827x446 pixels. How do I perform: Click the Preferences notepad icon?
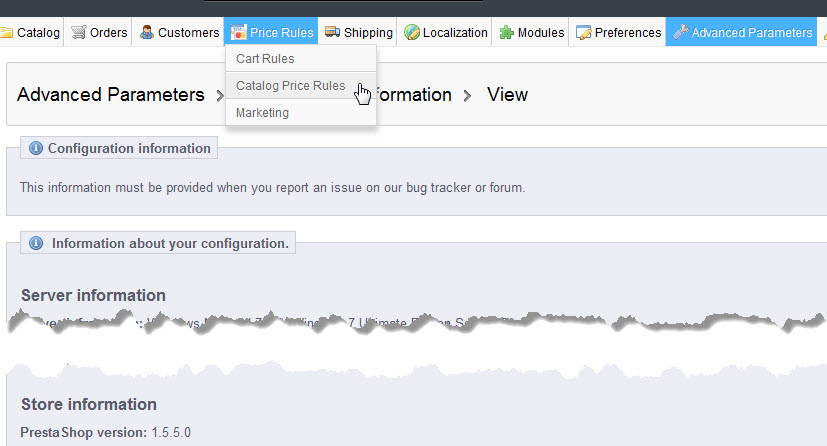point(583,33)
